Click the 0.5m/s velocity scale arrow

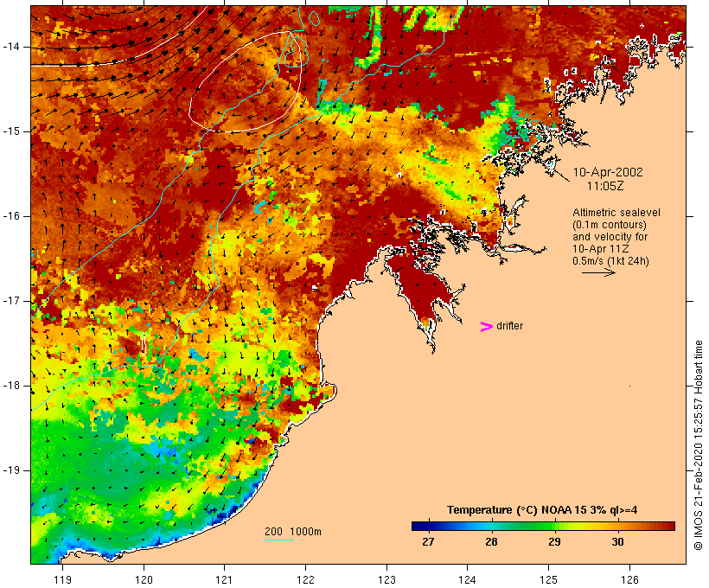tap(598, 272)
